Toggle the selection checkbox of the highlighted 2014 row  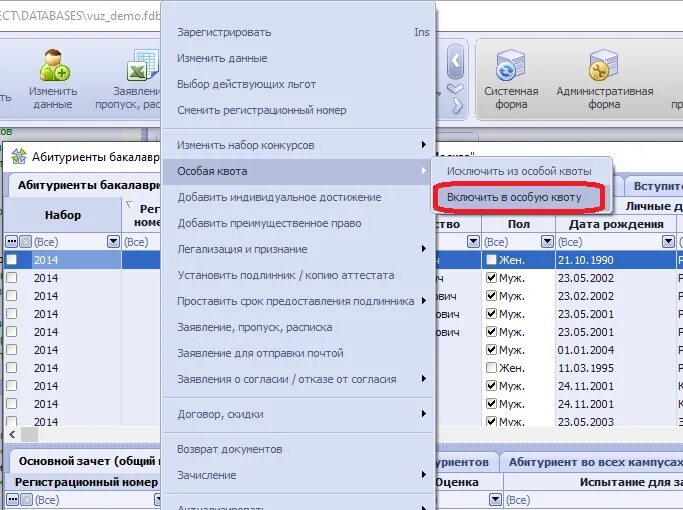click(x=12, y=260)
